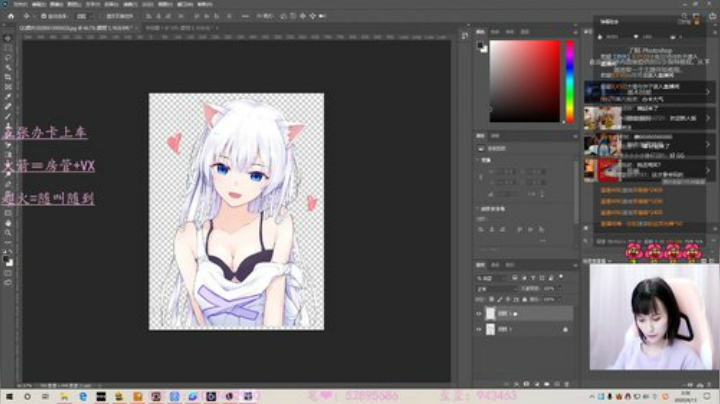This screenshot has width=720, height=404.
Task: Hide the selected top layer via eye icon
Action: pos(478,314)
